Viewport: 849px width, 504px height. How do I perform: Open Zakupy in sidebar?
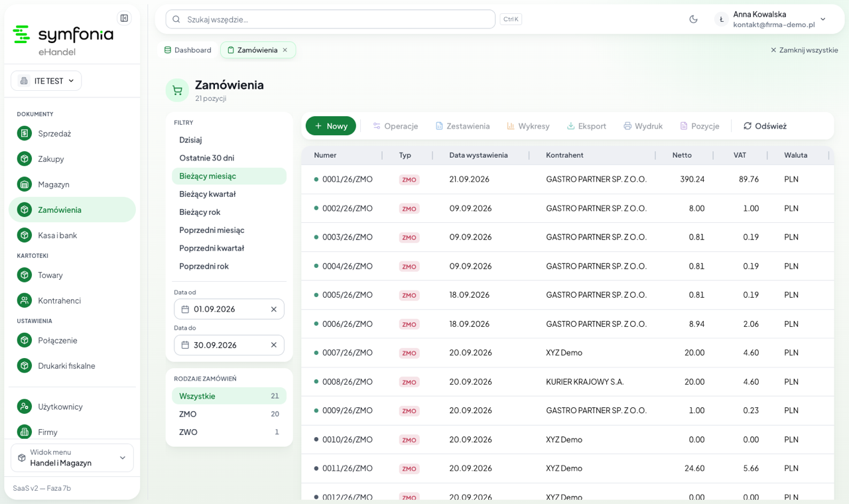72,158
